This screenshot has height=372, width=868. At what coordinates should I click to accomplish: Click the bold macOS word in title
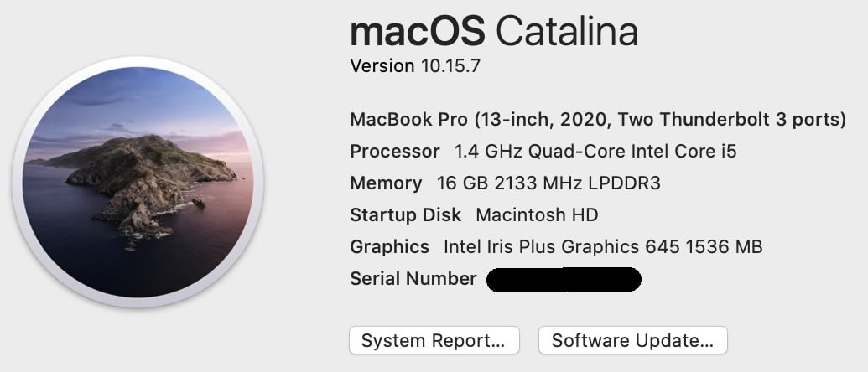coord(418,32)
